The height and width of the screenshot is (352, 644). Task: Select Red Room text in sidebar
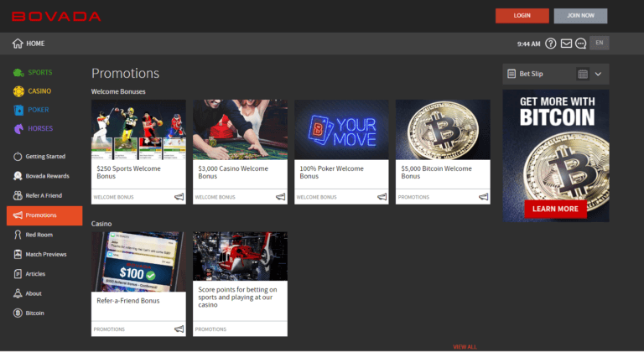(x=39, y=235)
